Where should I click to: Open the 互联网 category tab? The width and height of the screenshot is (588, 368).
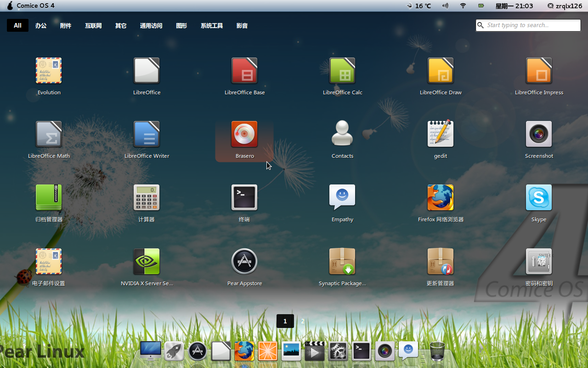click(x=93, y=26)
